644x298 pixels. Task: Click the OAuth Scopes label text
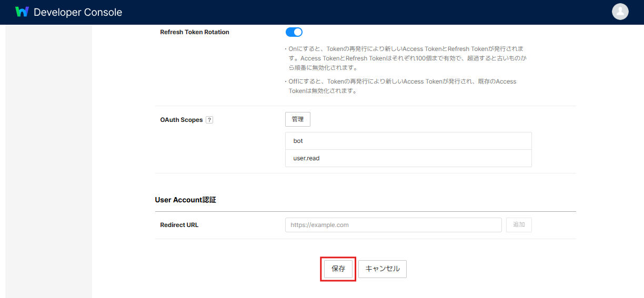pyautogui.click(x=182, y=120)
